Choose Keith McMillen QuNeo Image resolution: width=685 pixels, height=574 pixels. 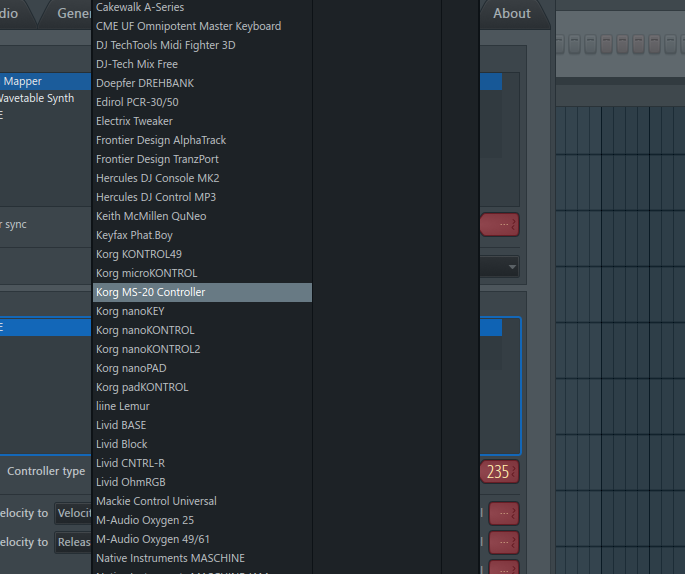pos(202,216)
